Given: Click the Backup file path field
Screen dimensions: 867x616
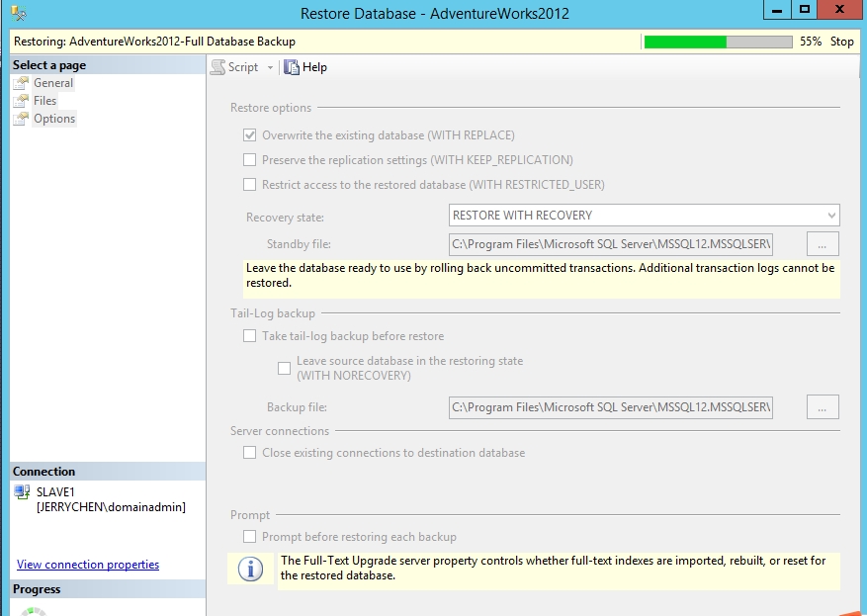Looking at the screenshot, I should coord(611,407).
